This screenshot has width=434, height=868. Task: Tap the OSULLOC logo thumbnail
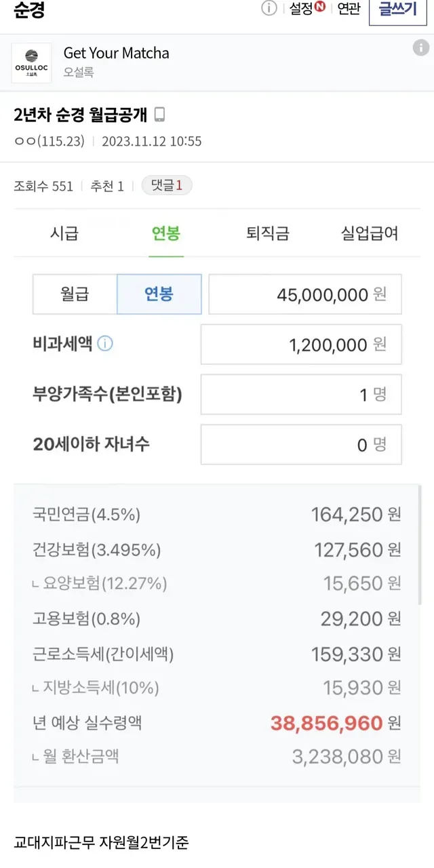click(x=31, y=62)
